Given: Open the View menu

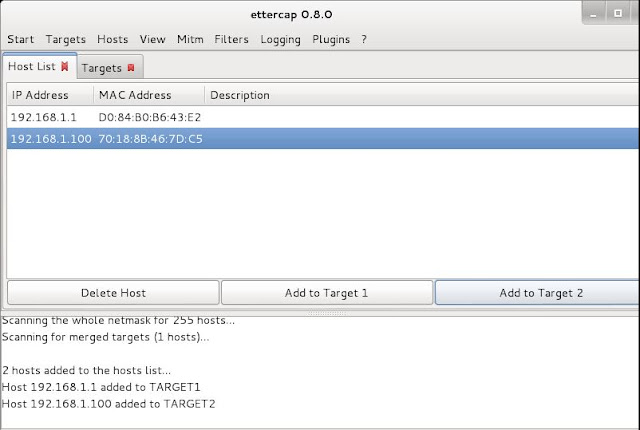Looking at the screenshot, I should (153, 39).
